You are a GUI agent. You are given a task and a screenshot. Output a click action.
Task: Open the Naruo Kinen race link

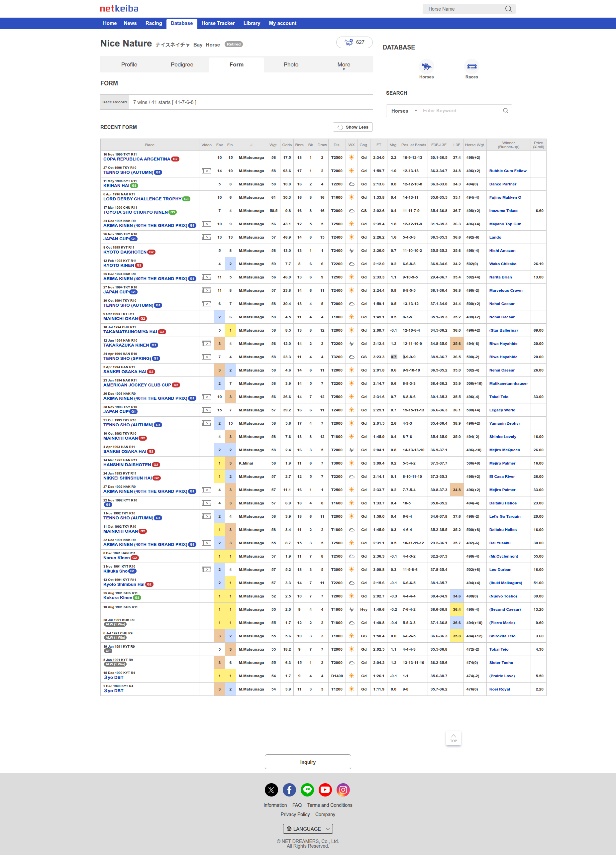pyautogui.click(x=117, y=558)
